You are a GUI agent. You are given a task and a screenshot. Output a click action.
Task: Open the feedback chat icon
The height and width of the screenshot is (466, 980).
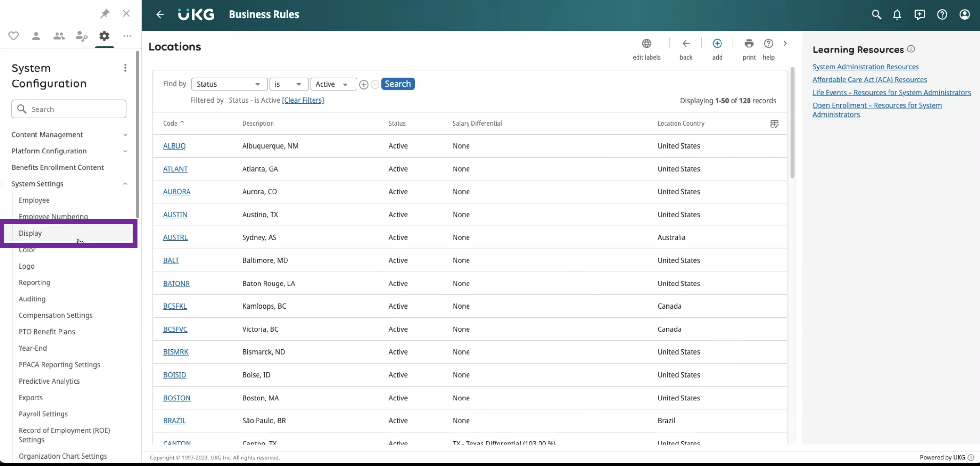coord(919,14)
